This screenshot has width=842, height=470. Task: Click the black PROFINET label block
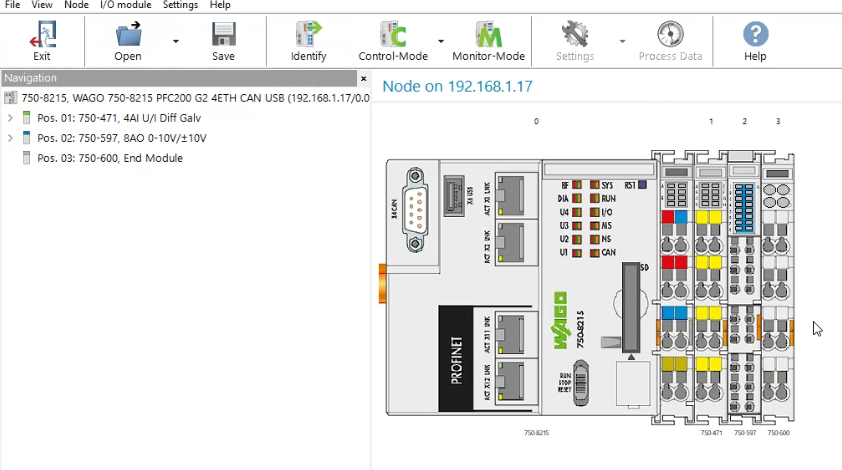click(x=456, y=359)
